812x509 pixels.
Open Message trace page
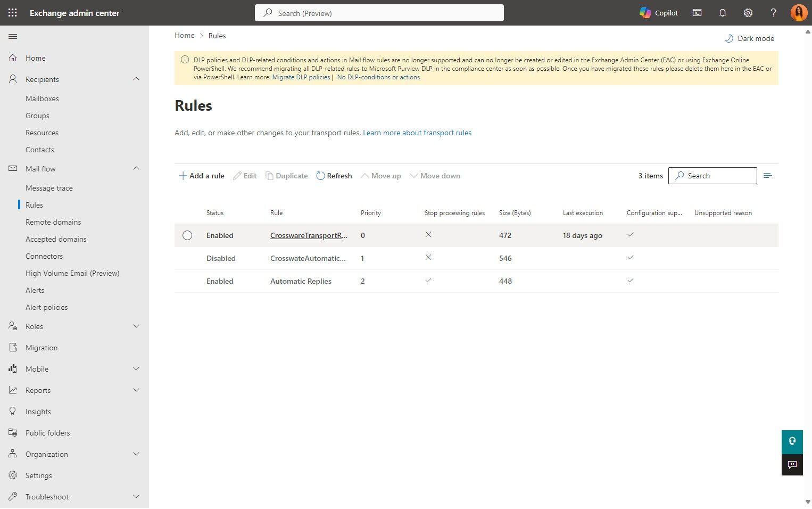tap(49, 188)
